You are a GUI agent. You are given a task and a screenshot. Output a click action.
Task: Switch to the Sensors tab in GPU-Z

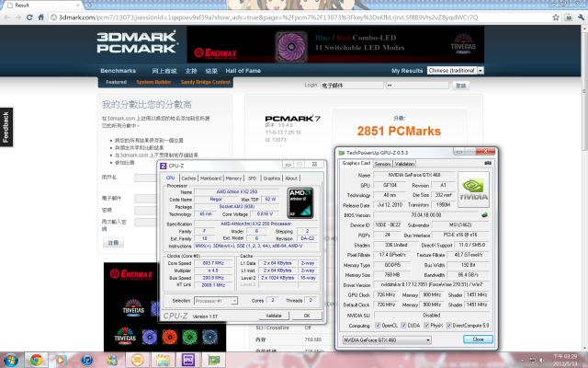click(x=382, y=164)
